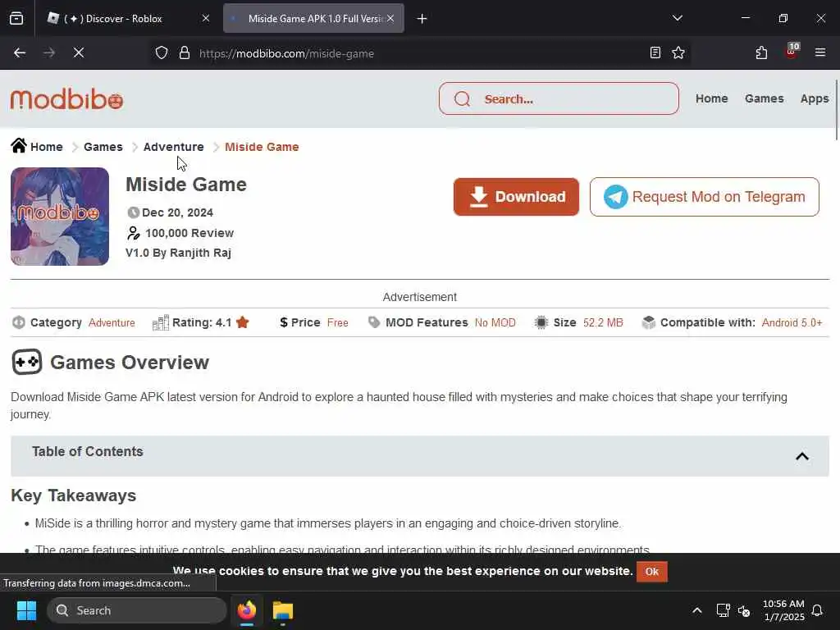The image size is (840, 630).
Task: Click the modbibo site logo
Action: pos(67,99)
